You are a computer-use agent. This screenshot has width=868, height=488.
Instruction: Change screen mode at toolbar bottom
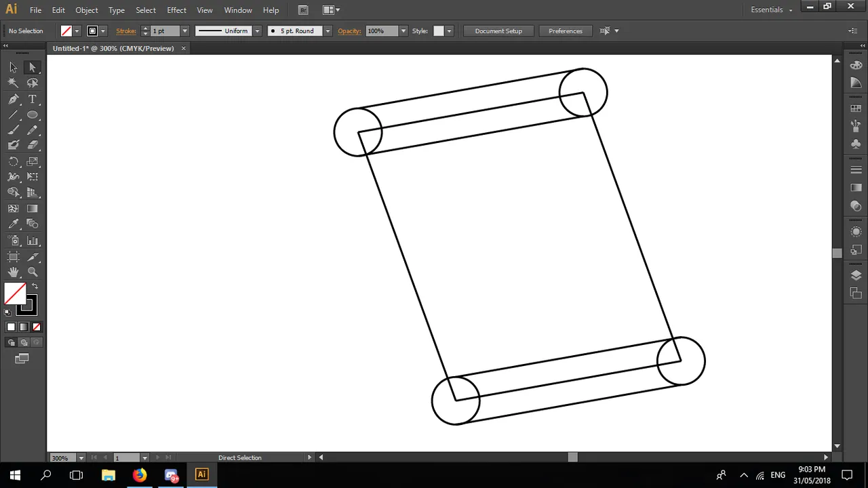coord(22,358)
